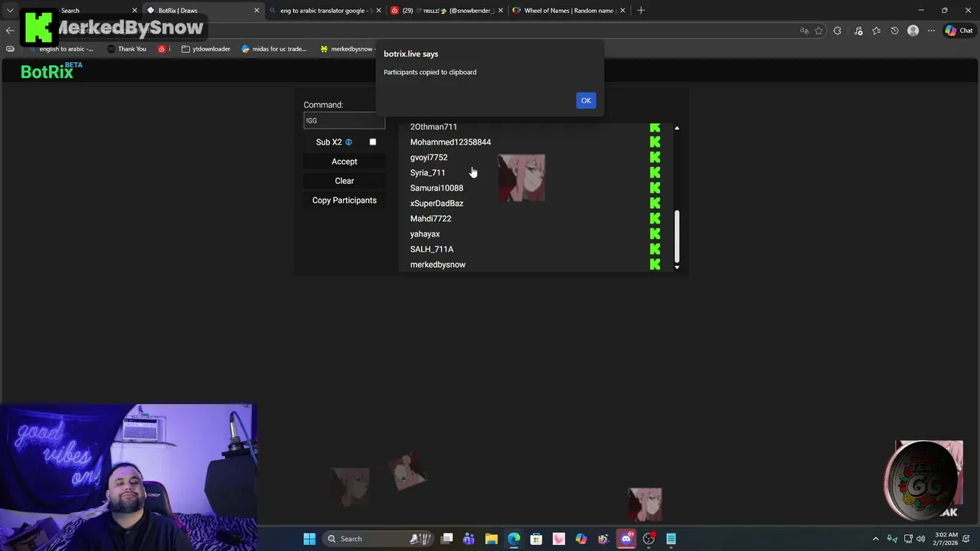Select participant 2Othman711
Screen dimensions: 980x551
(433, 127)
